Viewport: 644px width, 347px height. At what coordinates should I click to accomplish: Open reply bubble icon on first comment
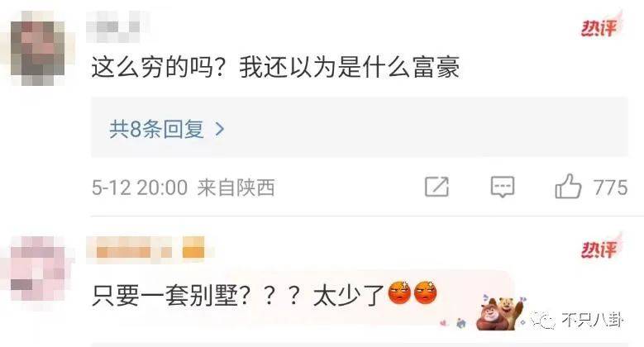(503, 188)
